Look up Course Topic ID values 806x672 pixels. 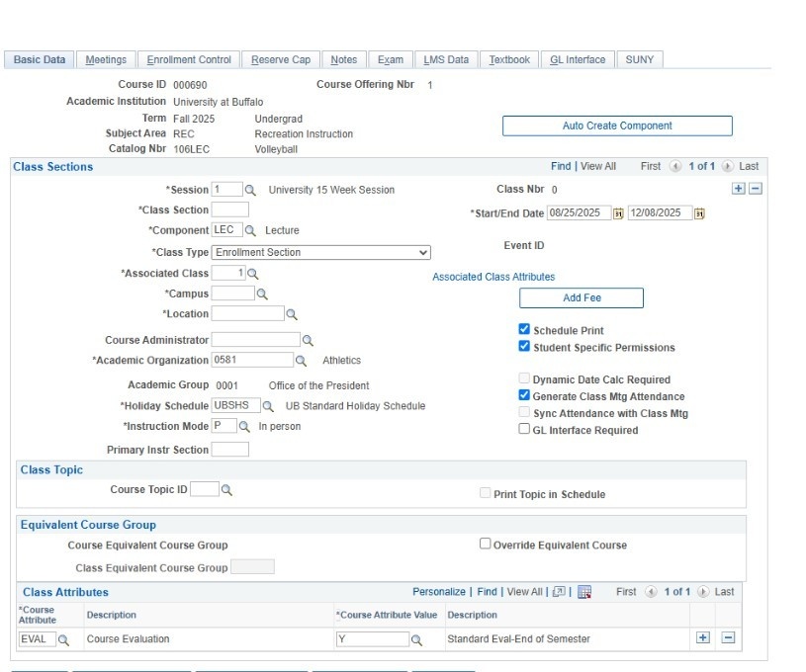pos(226,490)
